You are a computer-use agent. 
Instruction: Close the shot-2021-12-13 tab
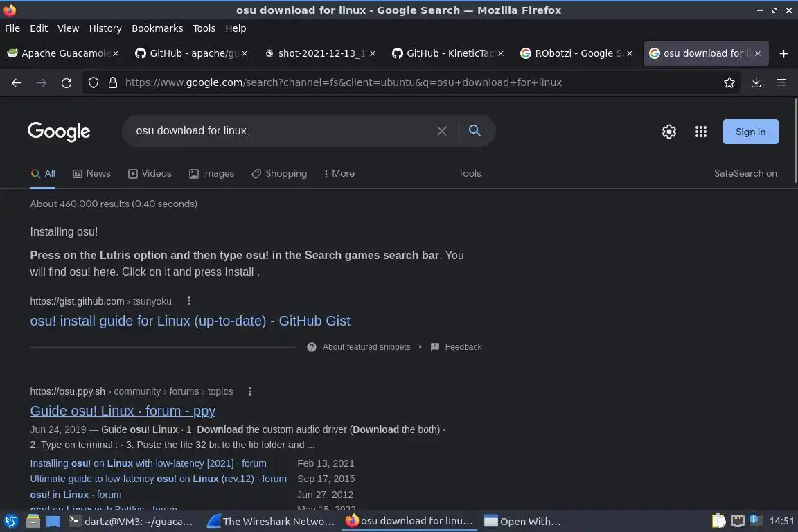[x=373, y=53]
